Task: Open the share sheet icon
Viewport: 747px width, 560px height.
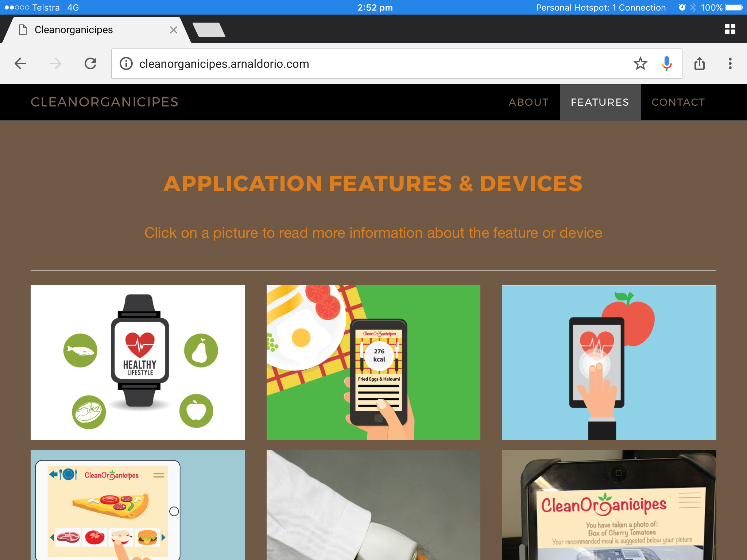Action: [x=699, y=64]
